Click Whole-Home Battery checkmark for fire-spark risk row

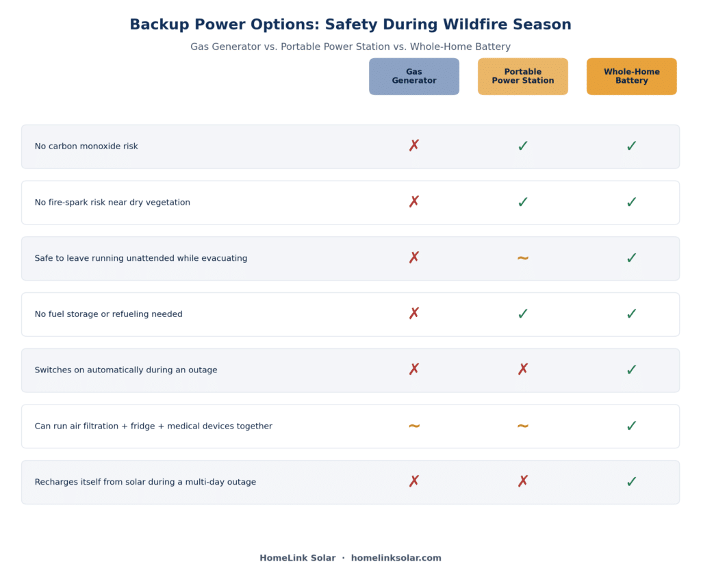(x=631, y=202)
